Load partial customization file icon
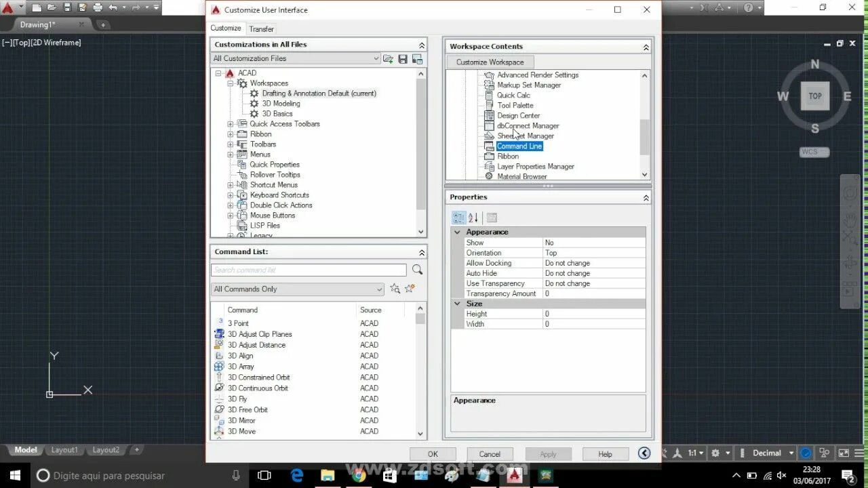This screenshot has height=488, width=868. (388, 59)
